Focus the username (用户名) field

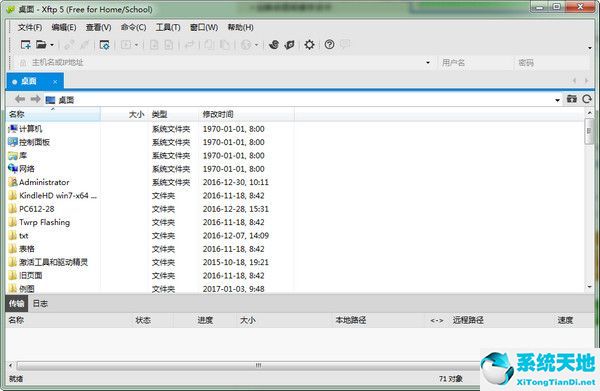(x=474, y=62)
